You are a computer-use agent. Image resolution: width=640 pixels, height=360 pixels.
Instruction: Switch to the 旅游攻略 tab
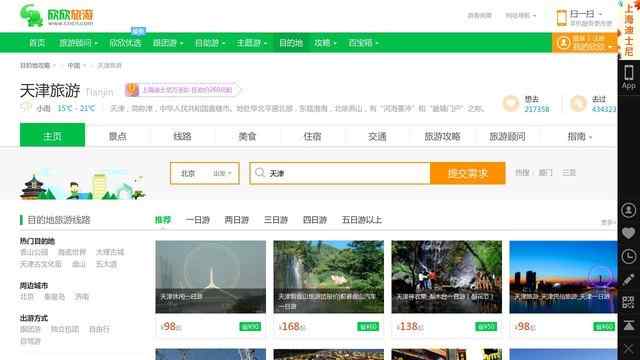point(442,136)
